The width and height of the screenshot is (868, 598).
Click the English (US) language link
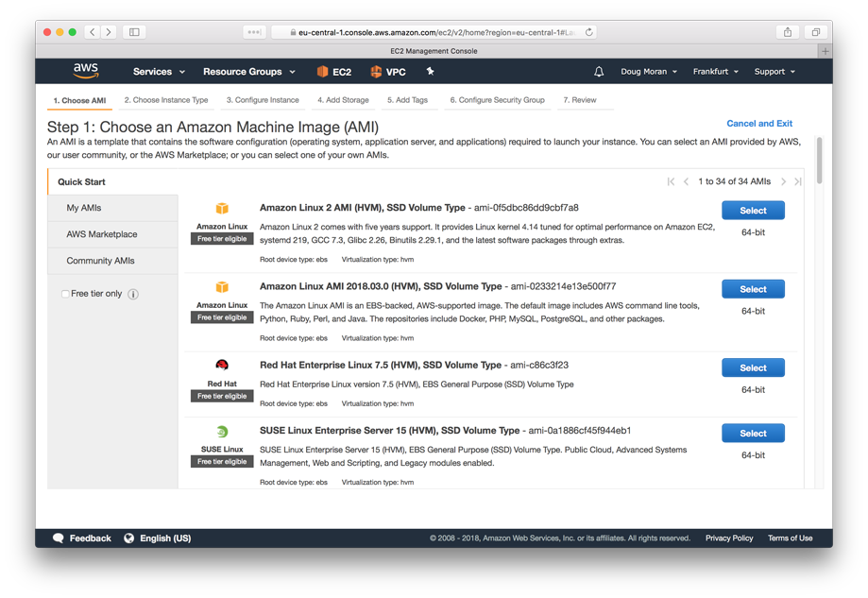click(x=165, y=538)
